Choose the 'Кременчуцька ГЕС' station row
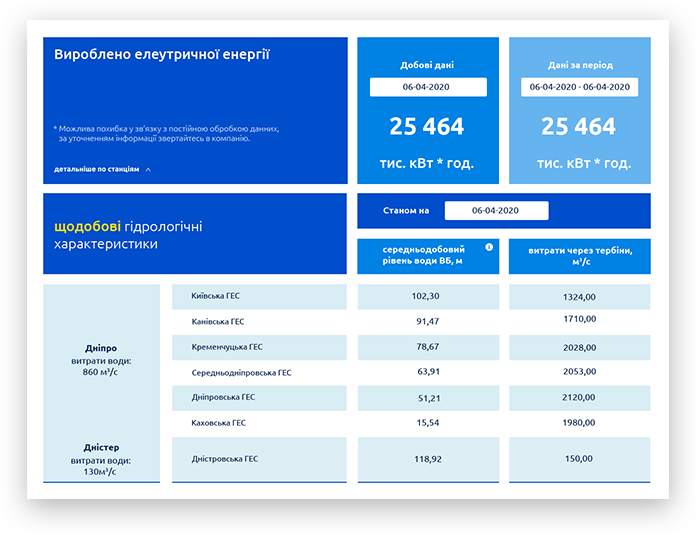This screenshot has width=698, height=535. [259, 347]
